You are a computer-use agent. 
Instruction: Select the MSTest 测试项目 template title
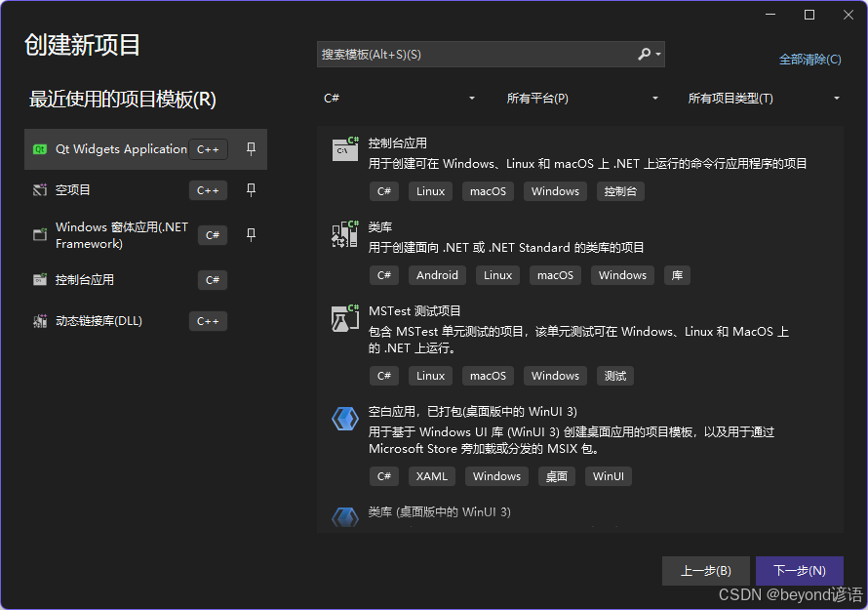(414, 310)
